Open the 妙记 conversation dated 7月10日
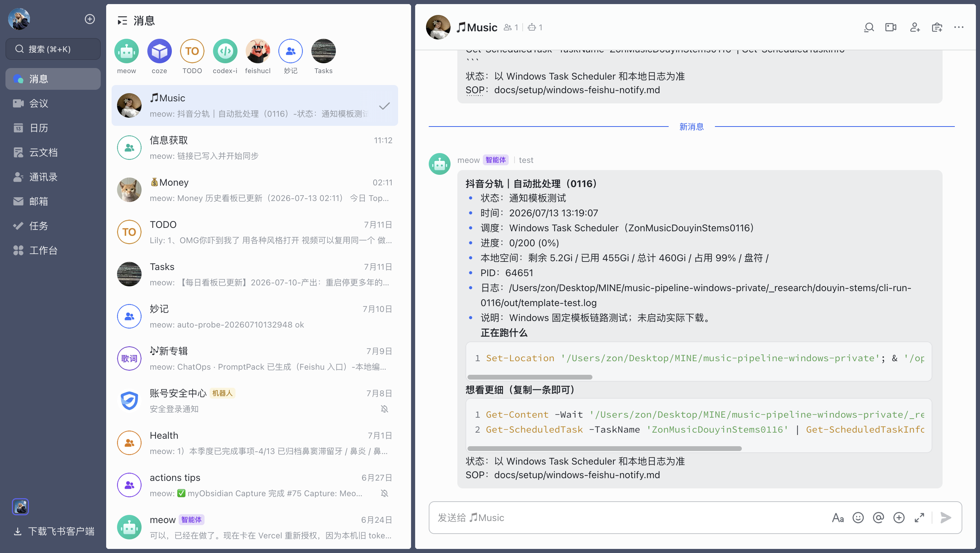 click(255, 316)
